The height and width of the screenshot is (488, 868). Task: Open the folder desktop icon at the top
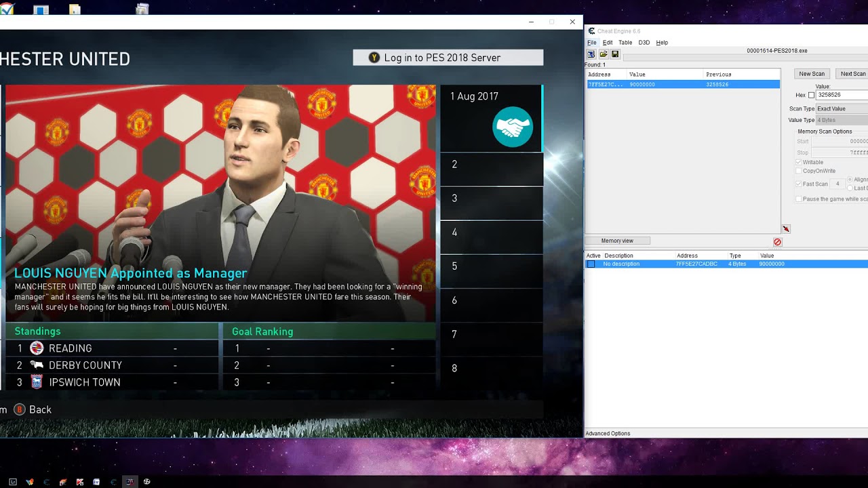coord(75,9)
